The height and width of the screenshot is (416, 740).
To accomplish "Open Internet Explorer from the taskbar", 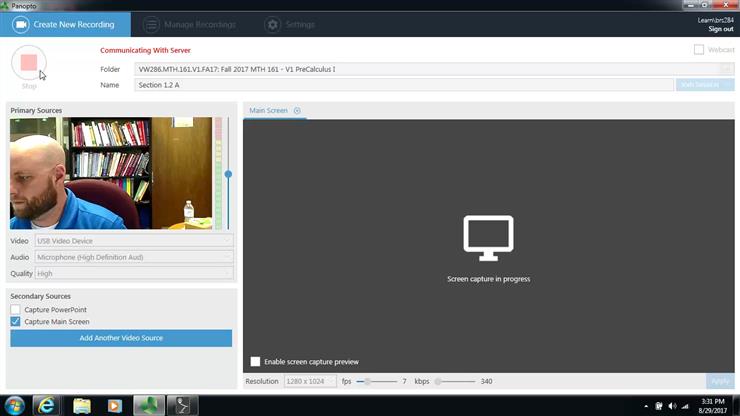I will pos(46,405).
